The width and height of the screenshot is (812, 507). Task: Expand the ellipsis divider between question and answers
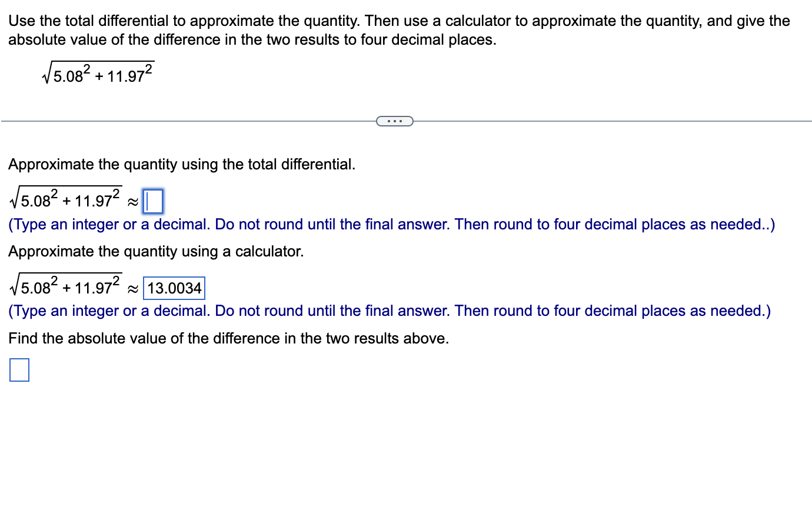pyautogui.click(x=394, y=121)
